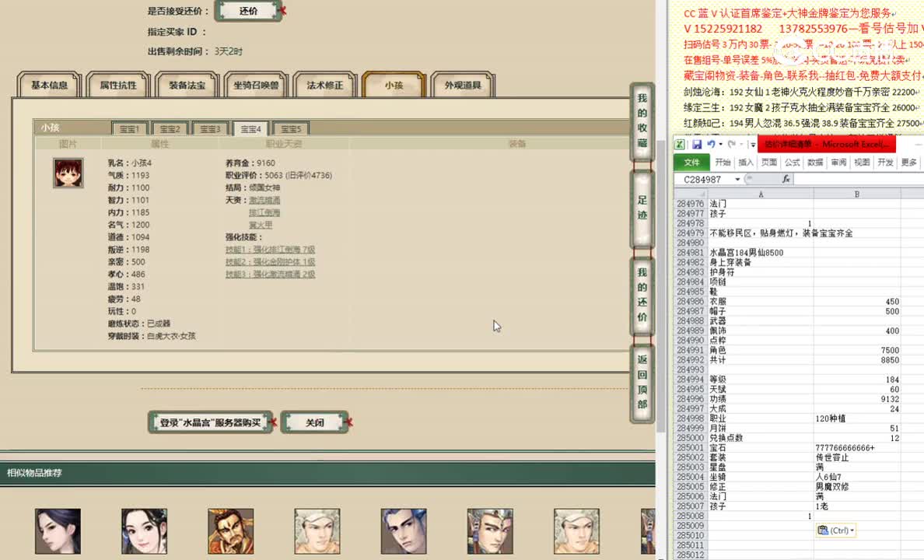Screen dimensions: 924x560
Task: Select Excel row header 284991
Action: tap(690, 350)
